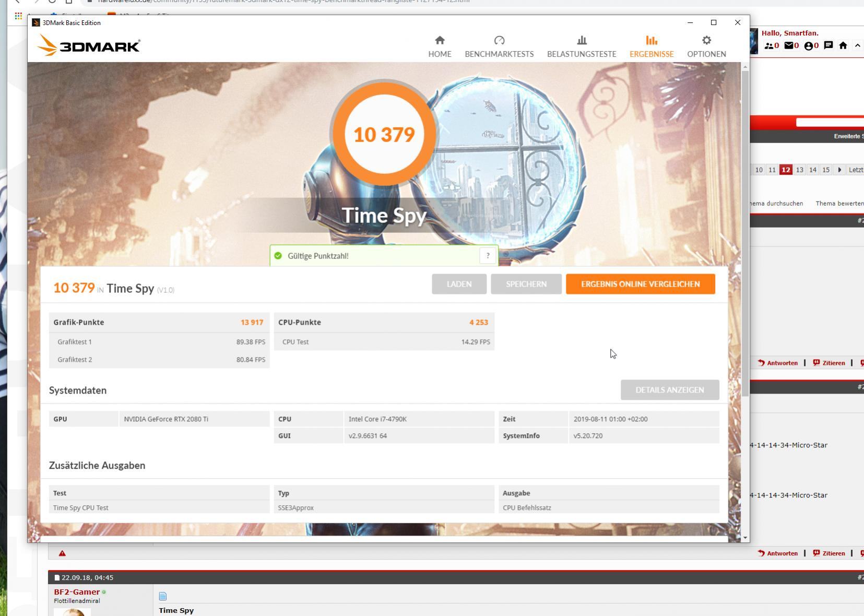Click Intel Core i7-4790K value

point(377,419)
